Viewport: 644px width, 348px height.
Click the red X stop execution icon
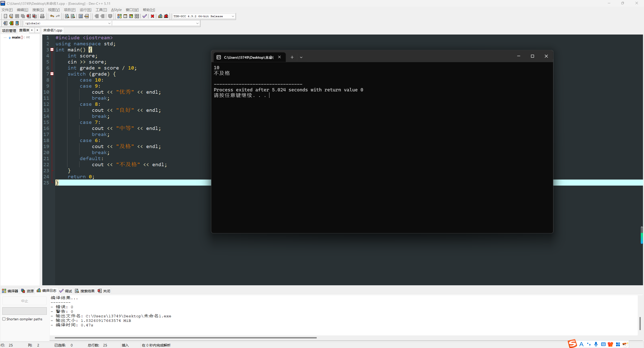[x=152, y=16]
